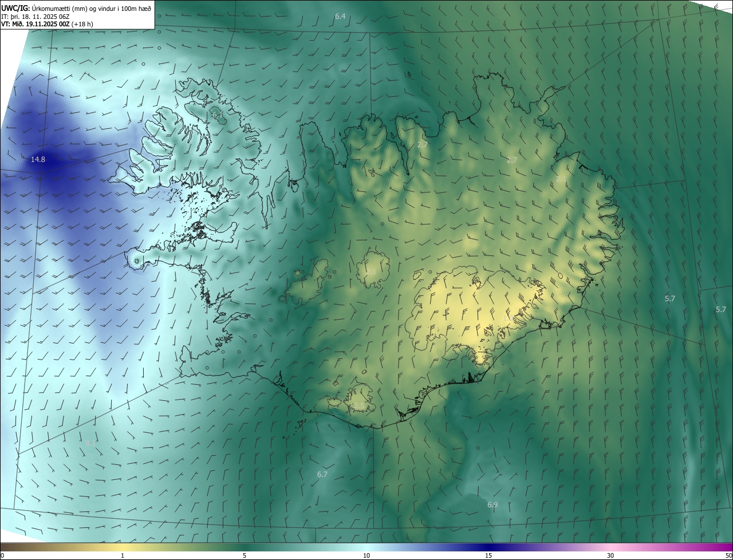Click the 6.7 value label over the ocean
The image size is (733, 560).
pos(322,474)
